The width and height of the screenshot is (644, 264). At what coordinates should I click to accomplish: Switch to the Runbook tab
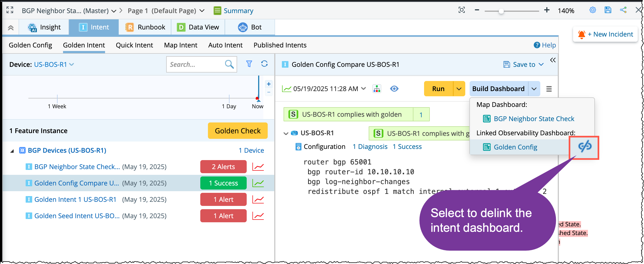pos(145,27)
